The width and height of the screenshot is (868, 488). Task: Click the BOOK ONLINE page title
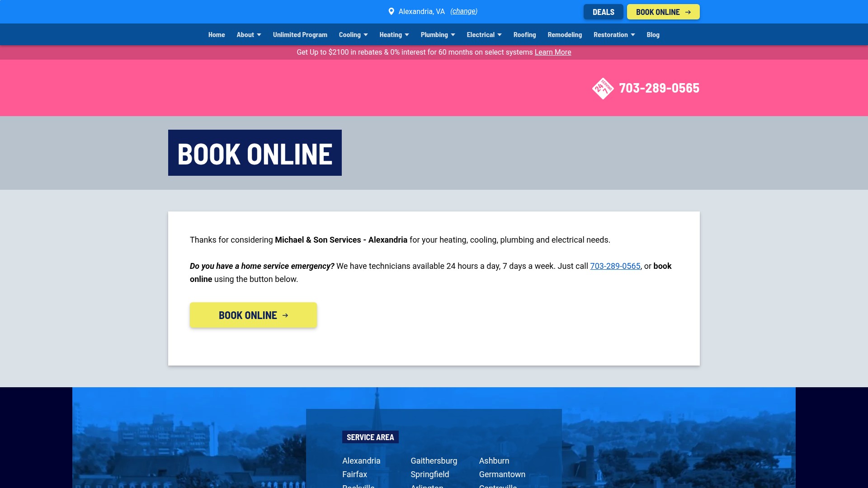click(255, 153)
